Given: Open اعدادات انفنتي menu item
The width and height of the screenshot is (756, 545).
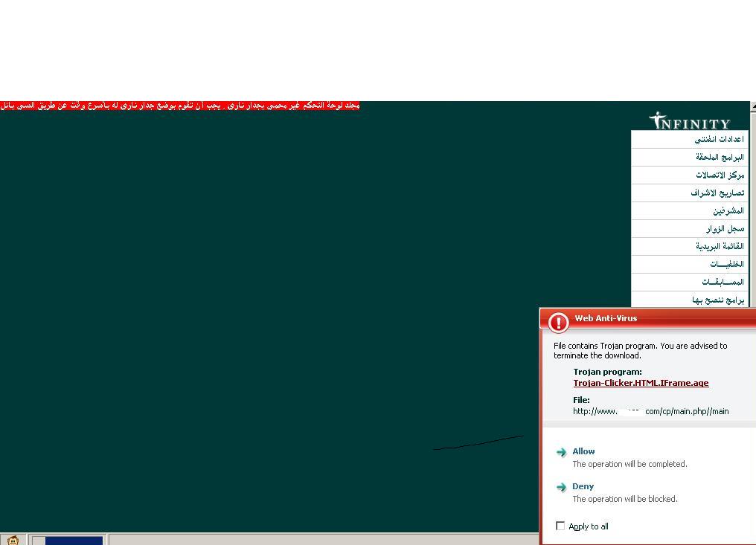Looking at the screenshot, I should pos(719,139).
